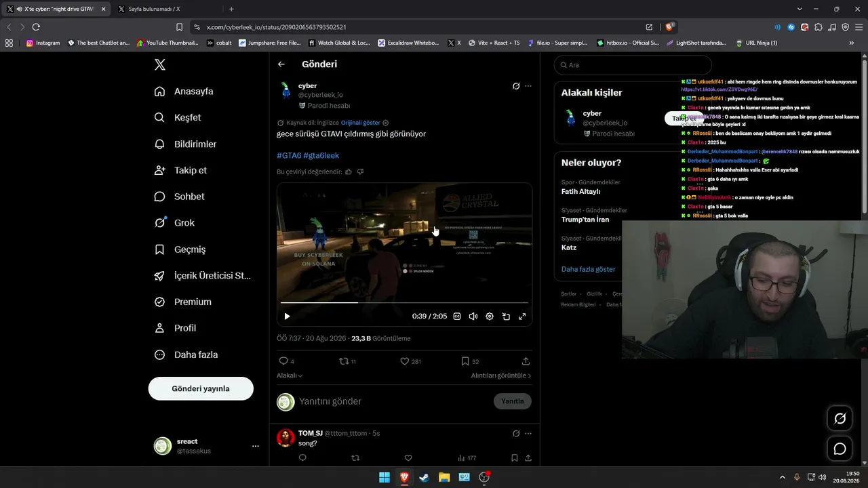This screenshot has height=488, width=868.
Task: Enable picture-in-picture for the video
Action: 506,317
